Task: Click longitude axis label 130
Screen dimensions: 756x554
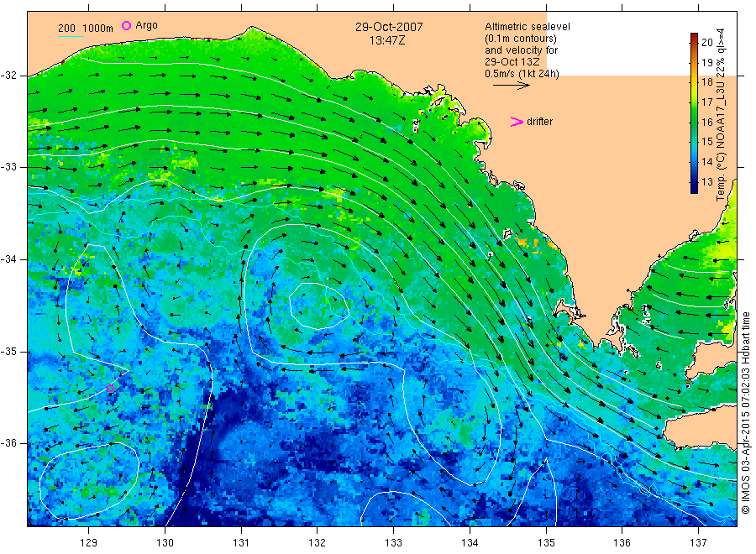Action: point(165,543)
